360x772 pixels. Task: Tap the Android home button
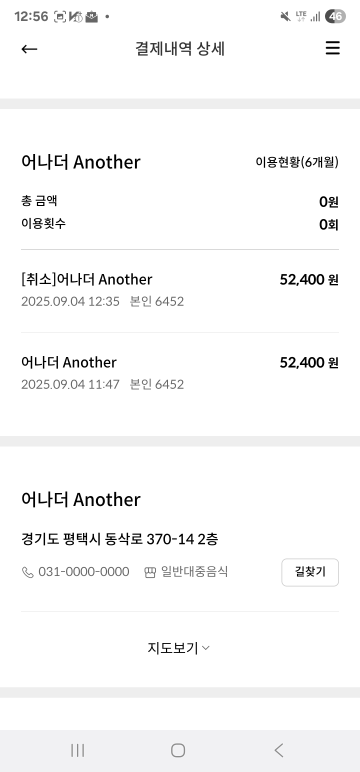coord(178,750)
